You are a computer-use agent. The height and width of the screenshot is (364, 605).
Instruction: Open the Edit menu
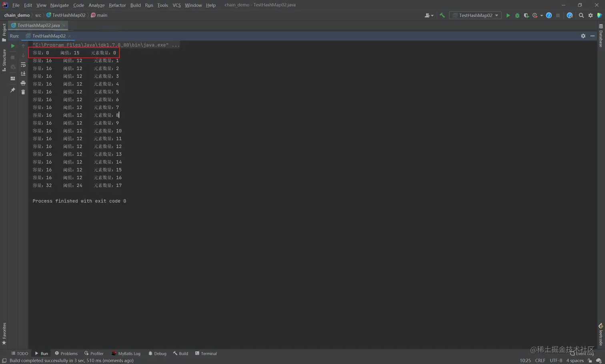tap(28, 5)
